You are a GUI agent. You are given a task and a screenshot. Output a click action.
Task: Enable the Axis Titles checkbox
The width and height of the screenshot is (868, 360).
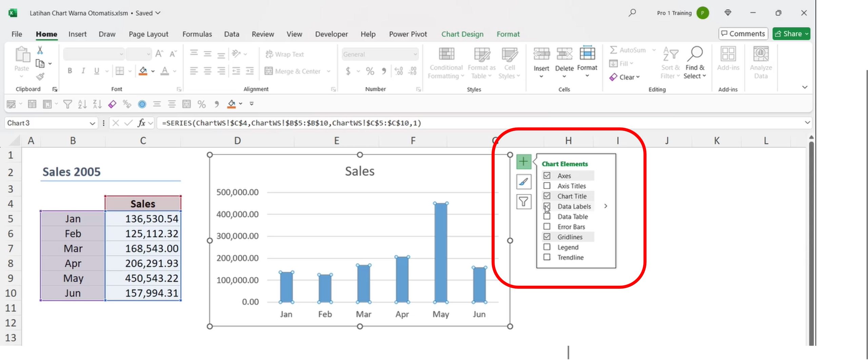(x=547, y=186)
